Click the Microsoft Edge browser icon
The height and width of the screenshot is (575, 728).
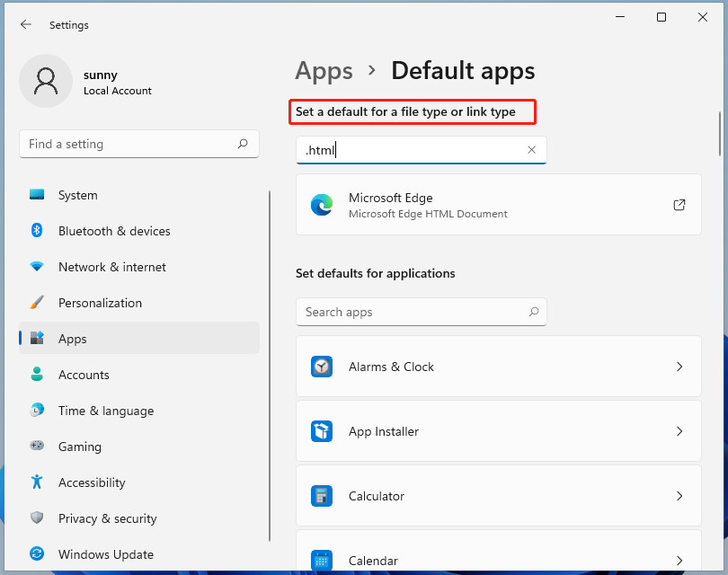[323, 205]
